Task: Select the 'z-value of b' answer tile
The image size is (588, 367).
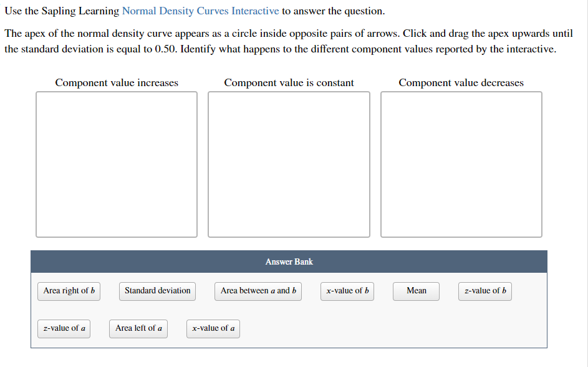Action: click(484, 291)
